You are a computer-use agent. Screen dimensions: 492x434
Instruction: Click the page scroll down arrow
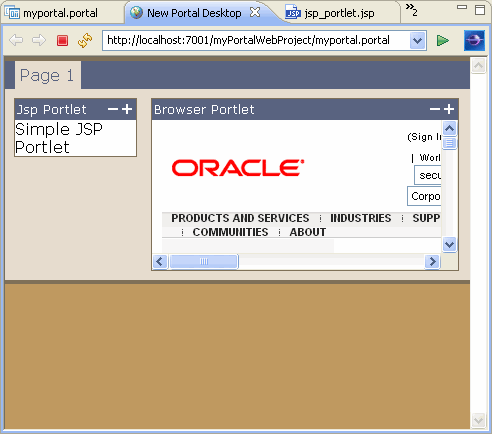[478, 420]
